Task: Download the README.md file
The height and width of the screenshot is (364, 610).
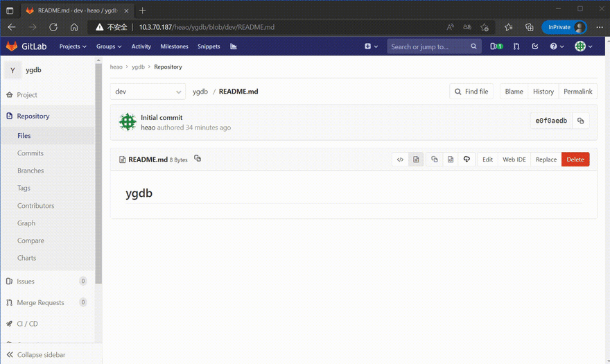Action: (x=467, y=159)
